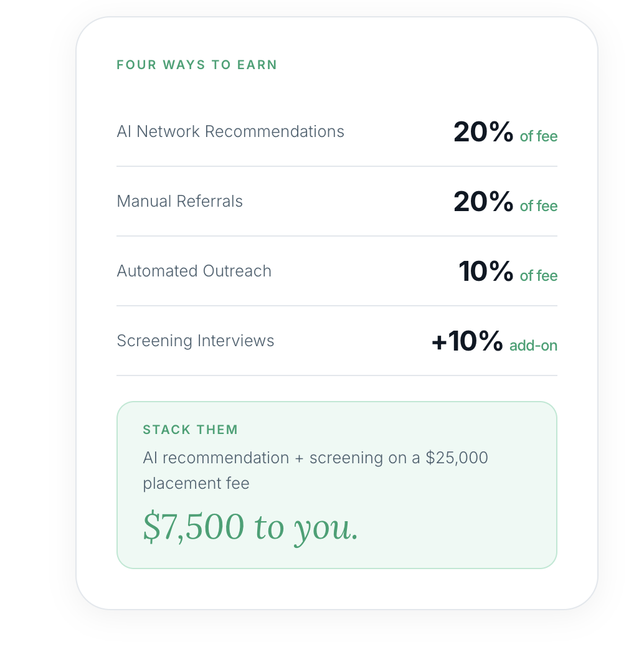Click the large $7,500 amount
Image resolution: width=644 pixels, height=670 pixels.
click(194, 527)
